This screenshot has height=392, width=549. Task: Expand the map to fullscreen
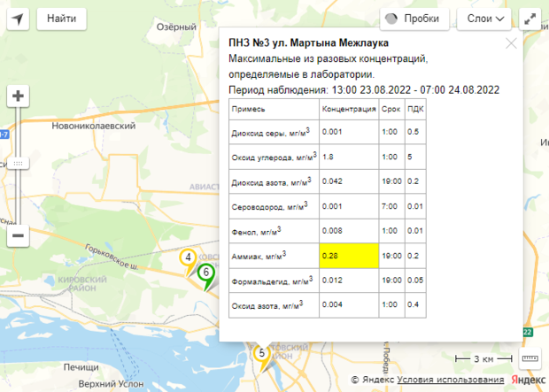[x=531, y=18]
